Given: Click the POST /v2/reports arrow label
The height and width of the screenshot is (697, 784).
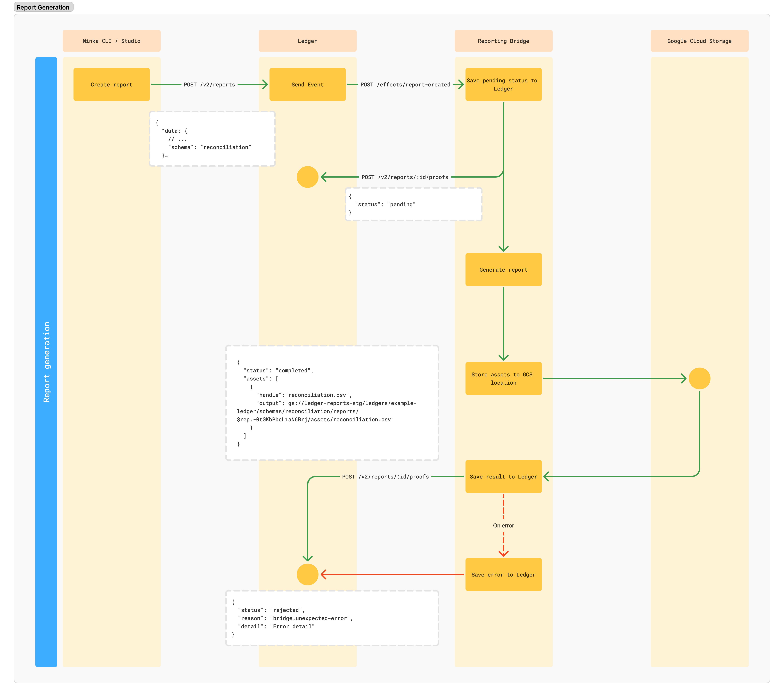Looking at the screenshot, I should tap(209, 84).
